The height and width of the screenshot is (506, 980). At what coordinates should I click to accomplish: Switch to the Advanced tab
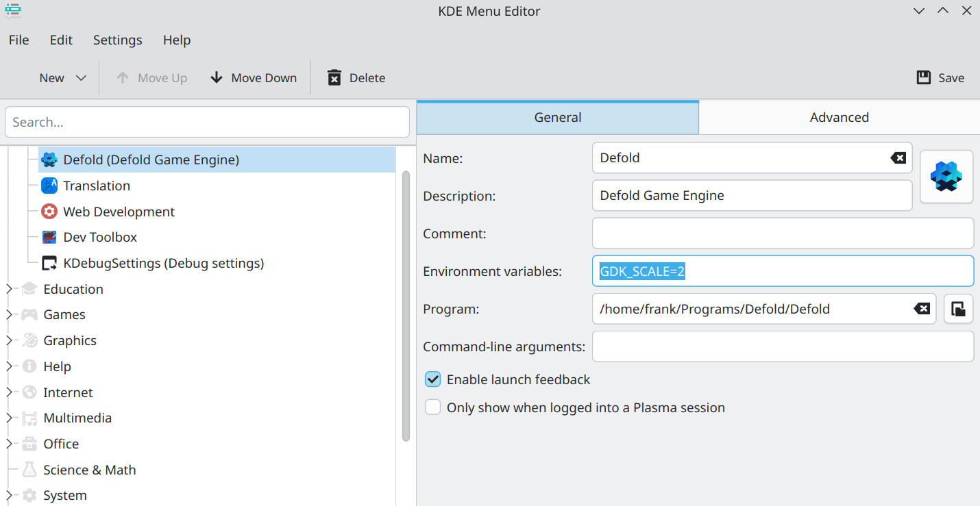[839, 117]
